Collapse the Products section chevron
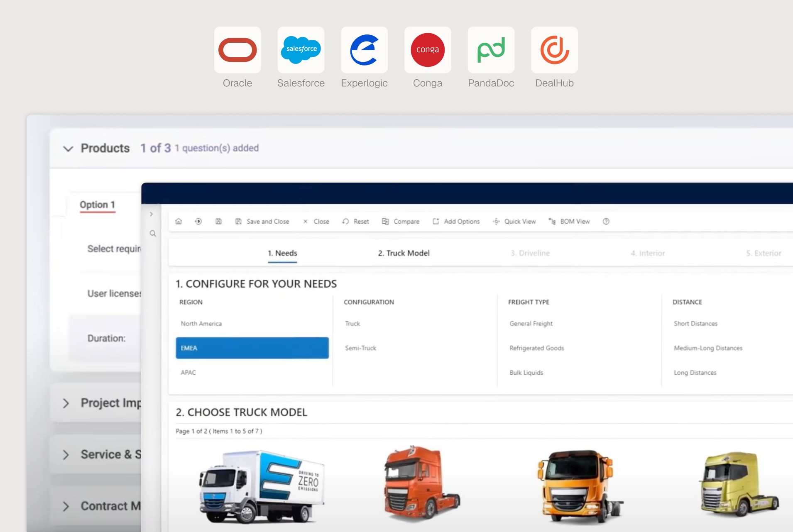This screenshot has height=532, width=793. [x=68, y=149]
